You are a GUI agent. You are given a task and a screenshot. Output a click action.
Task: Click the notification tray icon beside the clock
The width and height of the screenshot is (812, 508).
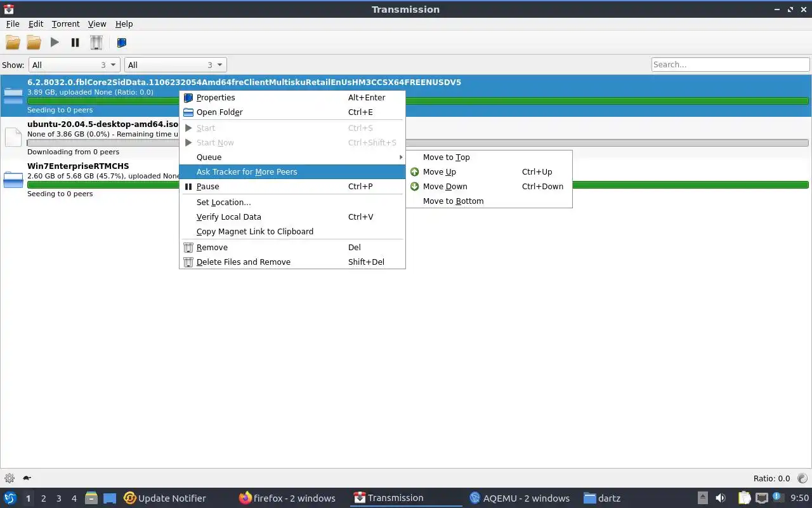tap(776, 498)
